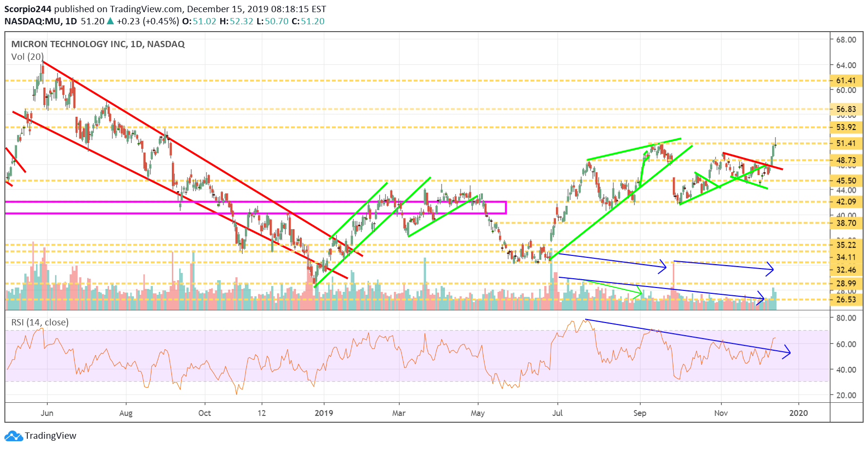Click the C:51.20 close price value

(x=308, y=21)
